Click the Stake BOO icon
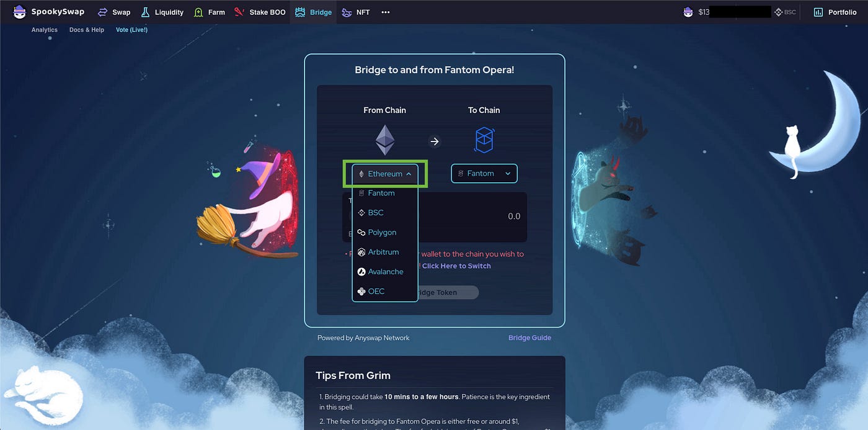The image size is (868, 430). [239, 12]
